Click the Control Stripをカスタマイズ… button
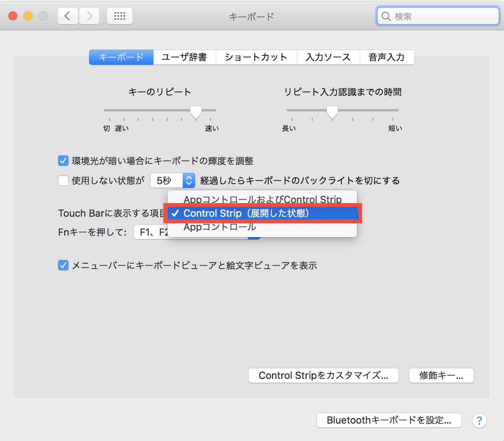504x441 pixels. coord(324,375)
